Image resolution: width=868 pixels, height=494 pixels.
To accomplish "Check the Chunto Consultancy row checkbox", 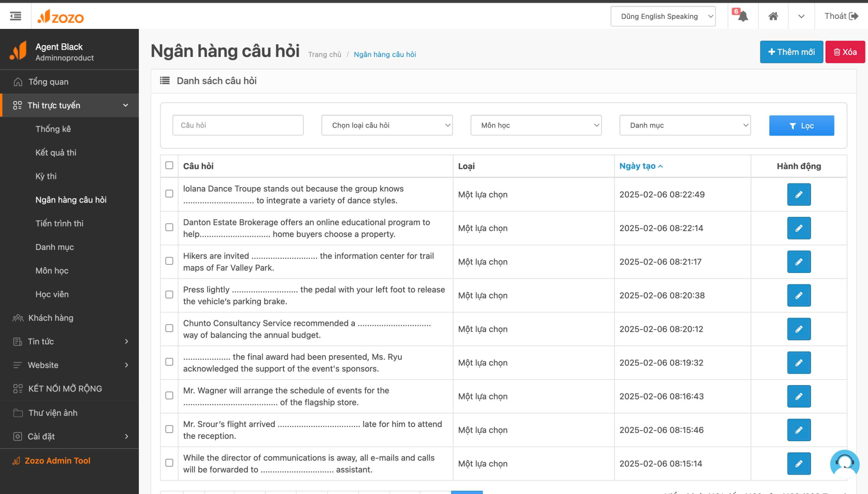I will [x=169, y=328].
